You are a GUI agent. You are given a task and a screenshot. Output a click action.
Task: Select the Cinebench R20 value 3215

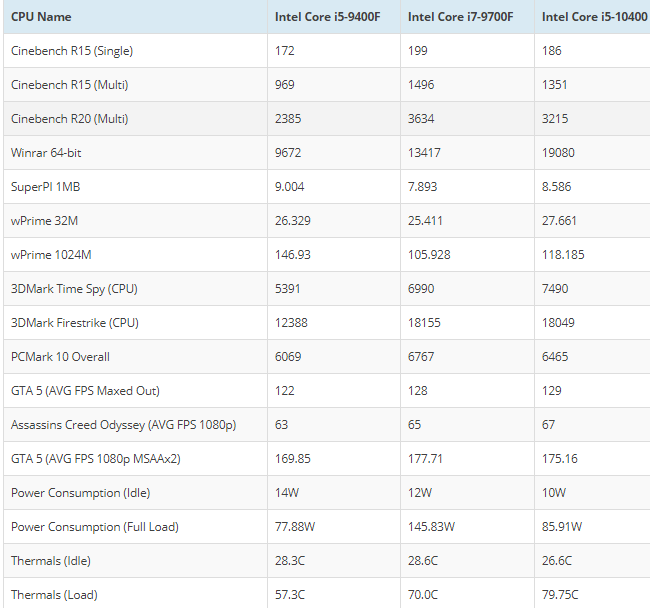[x=555, y=119]
